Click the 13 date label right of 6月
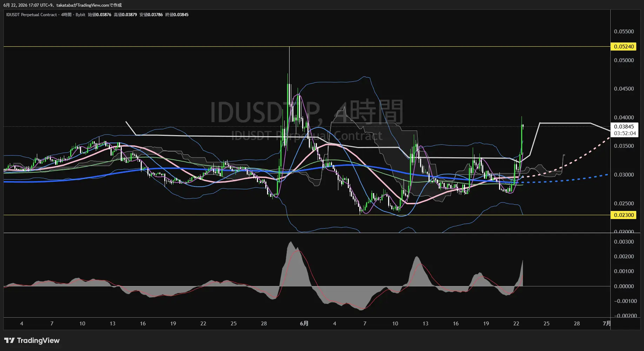644x351 pixels. [425, 324]
